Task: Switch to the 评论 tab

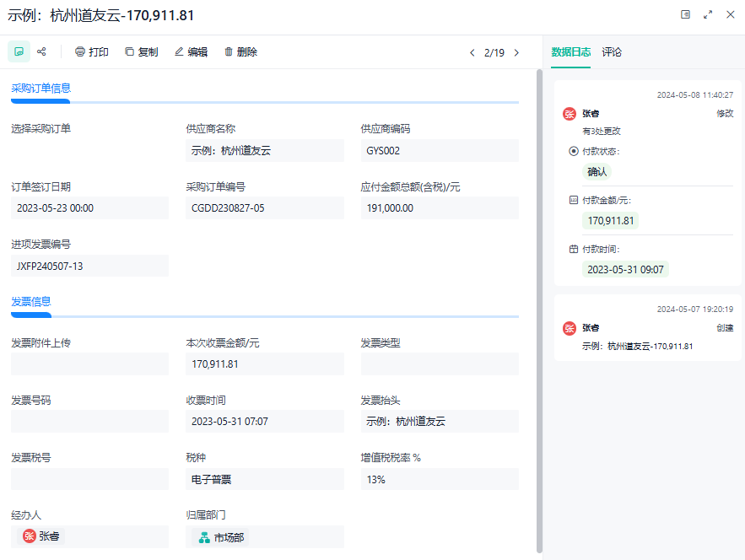Action: point(612,51)
